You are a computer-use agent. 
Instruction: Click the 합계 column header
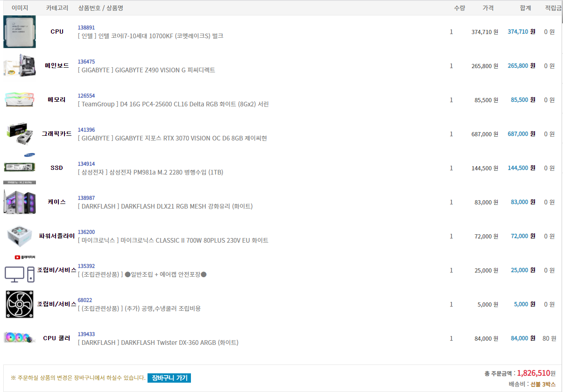tap(525, 8)
